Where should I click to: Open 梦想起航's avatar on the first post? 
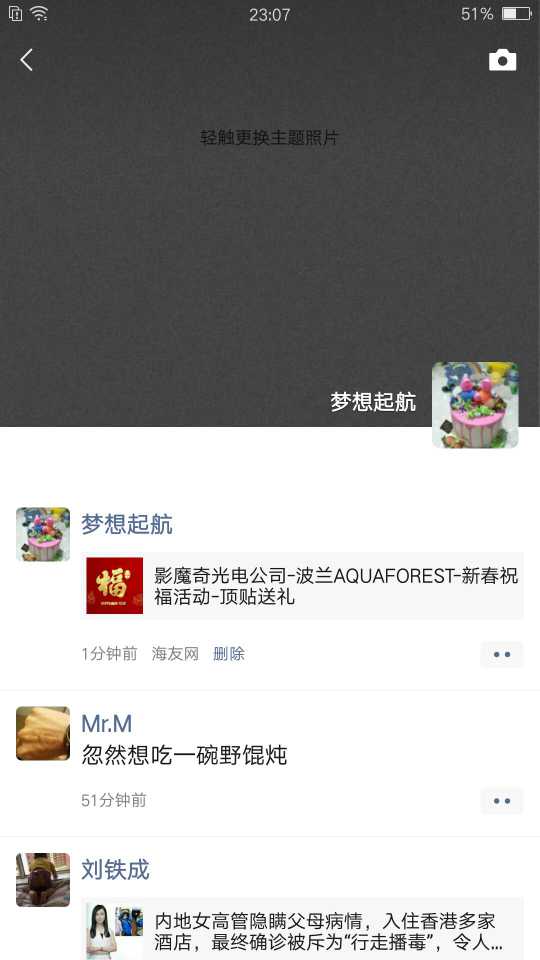43,534
